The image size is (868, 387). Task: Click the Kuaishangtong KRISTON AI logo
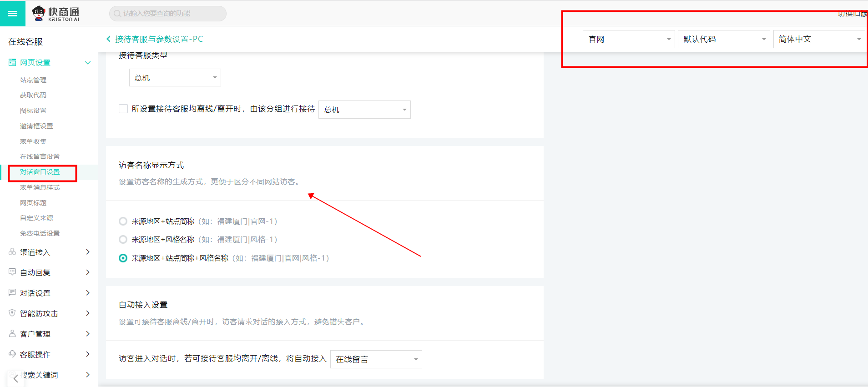tap(56, 14)
